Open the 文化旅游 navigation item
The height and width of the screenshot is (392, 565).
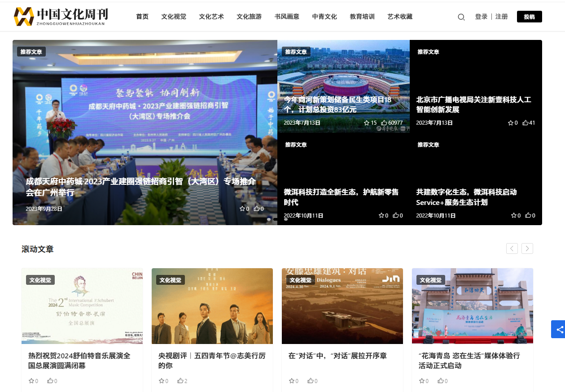(x=249, y=17)
